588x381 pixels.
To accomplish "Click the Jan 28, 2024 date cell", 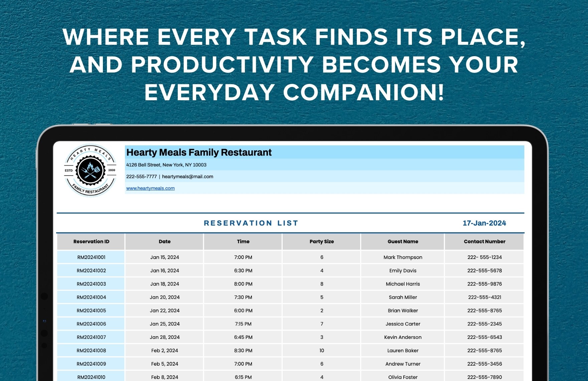I will [164, 337].
